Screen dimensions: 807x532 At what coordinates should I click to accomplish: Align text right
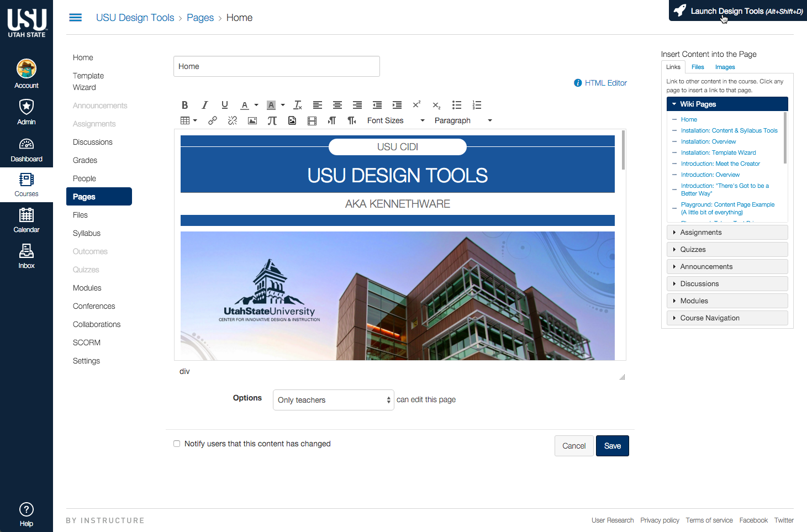click(x=357, y=105)
